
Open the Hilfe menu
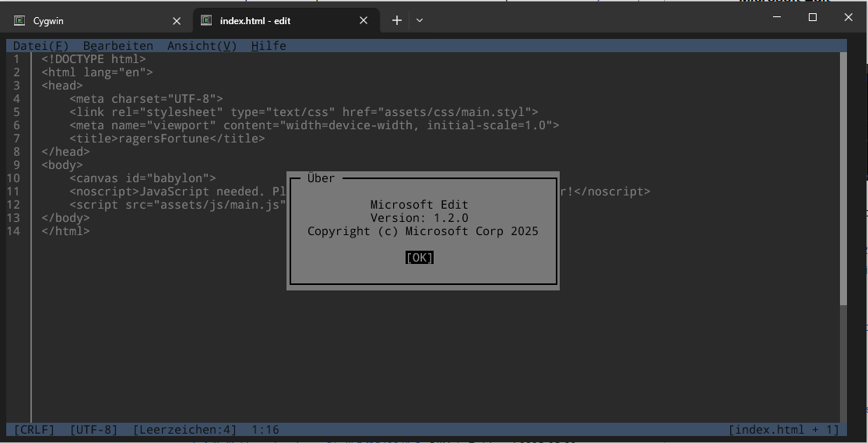pyautogui.click(x=269, y=46)
